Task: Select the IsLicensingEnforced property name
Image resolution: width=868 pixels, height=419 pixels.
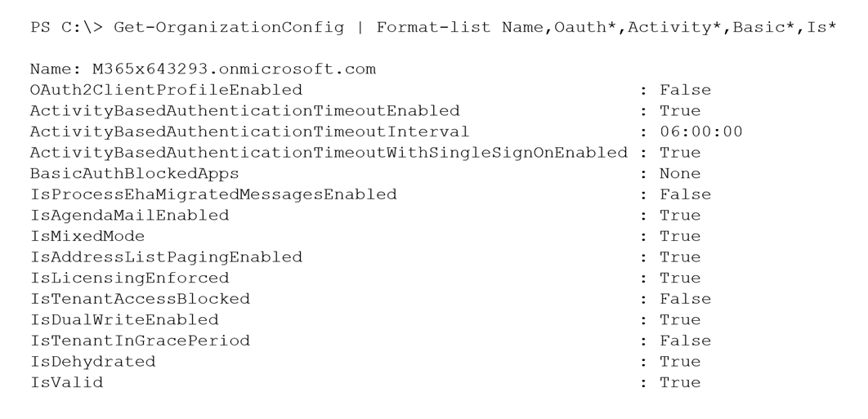Action: [129, 278]
